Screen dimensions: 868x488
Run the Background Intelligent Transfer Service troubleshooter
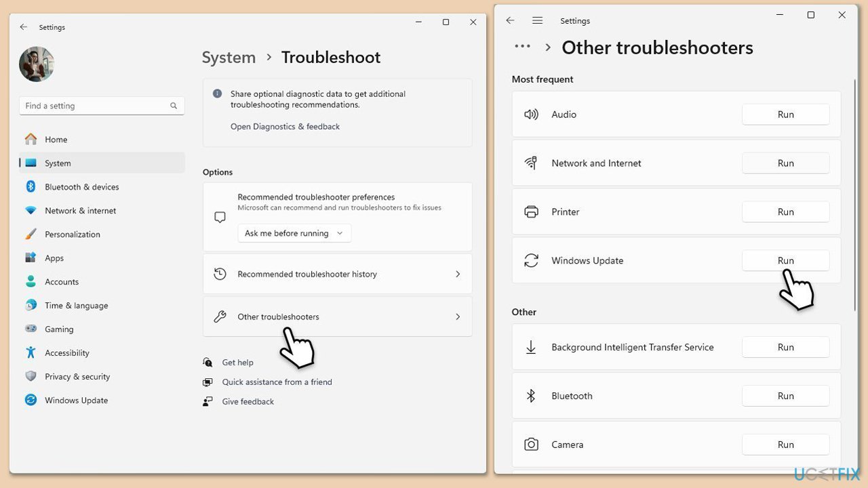[x=785, y=347]
